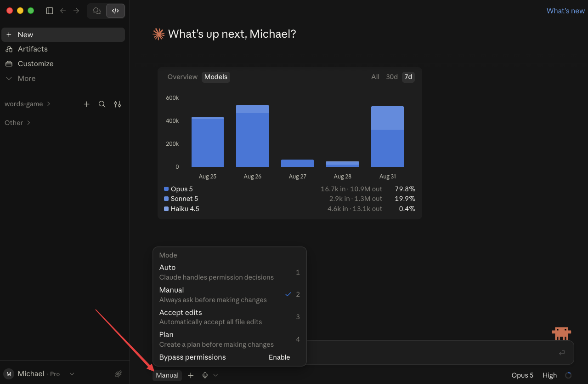
Task: Choose Auto permission mode
Action: (x=230, y=272)
